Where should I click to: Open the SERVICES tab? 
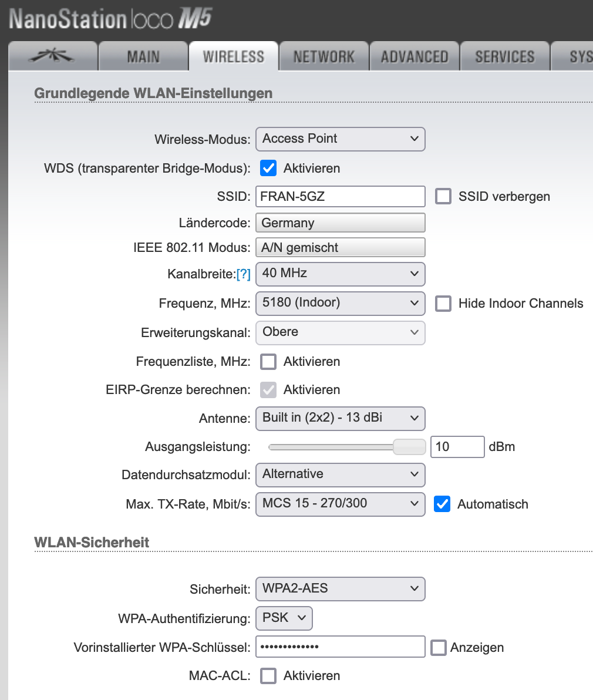click(x=505, y=56)
